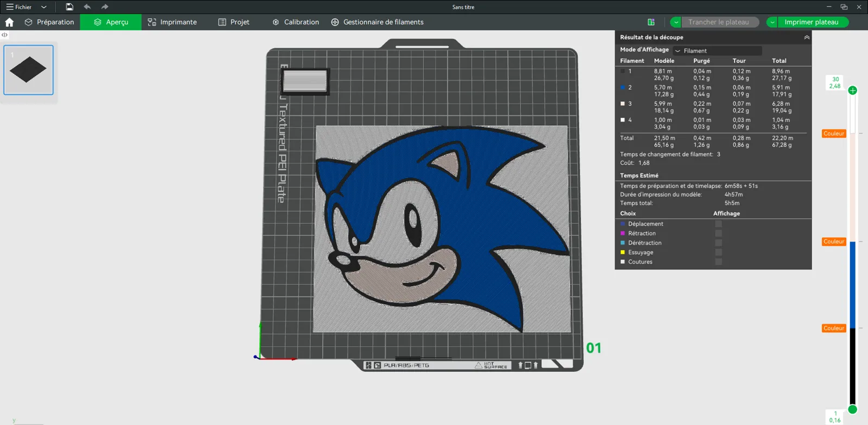This screenshot has width=868, height=425.
Task: Go to the home screen icon
Action: (x=9, y=22)
